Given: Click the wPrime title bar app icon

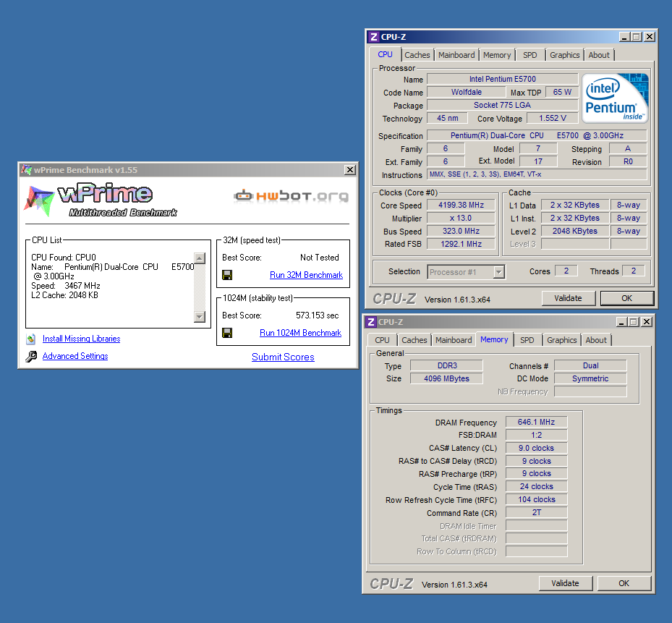Looking at the screenshot, I should point(27,170).
